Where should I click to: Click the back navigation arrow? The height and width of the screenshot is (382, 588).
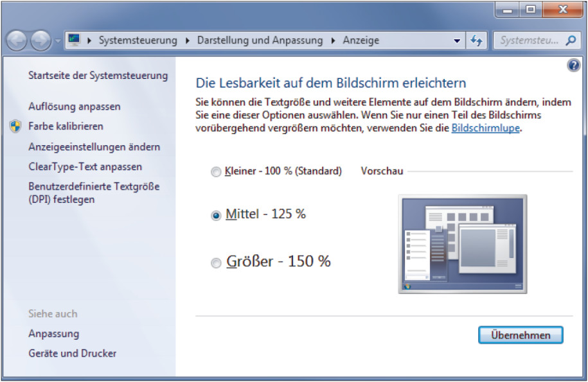click(17, 40)
